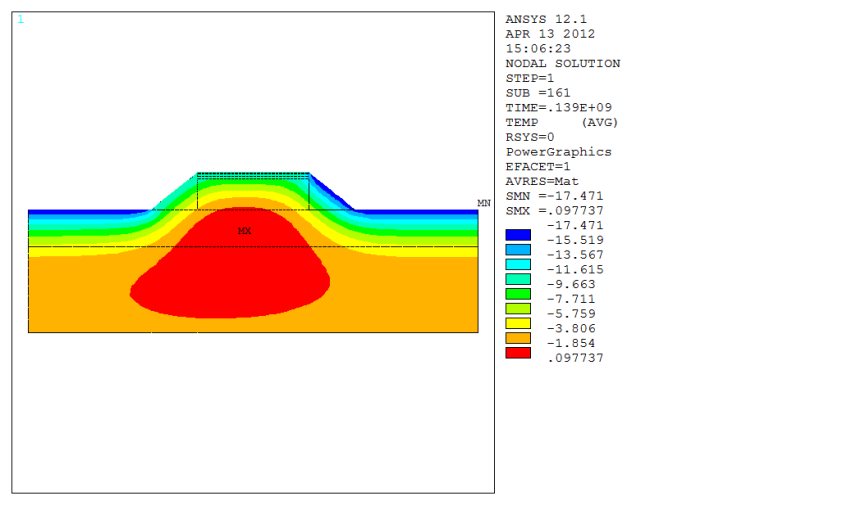Click the STEP=1 text
The height and width of the screenshot is (505, 865).
530,78
